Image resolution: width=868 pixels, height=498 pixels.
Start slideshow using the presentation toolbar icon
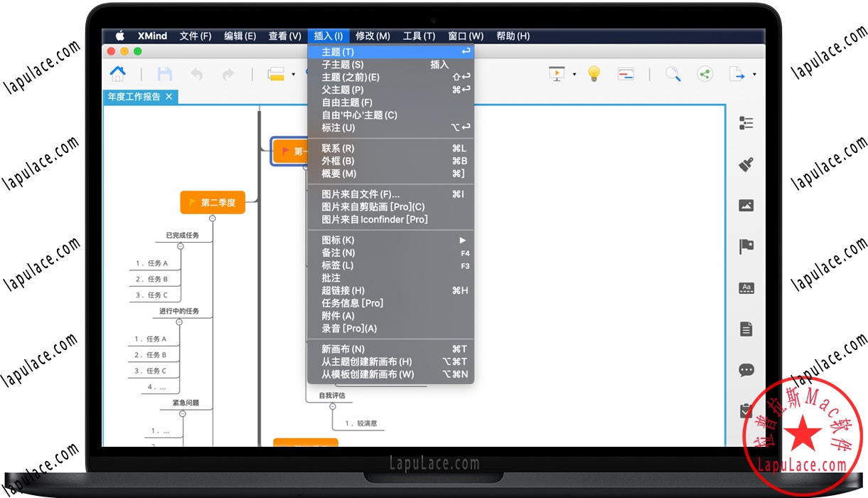tap(557, 73)
